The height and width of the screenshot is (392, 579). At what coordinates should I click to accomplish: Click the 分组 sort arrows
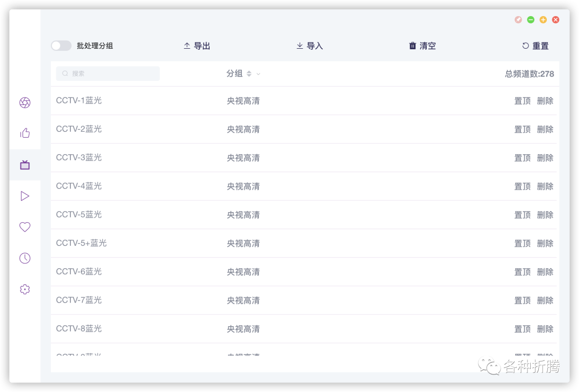point(250,74)
